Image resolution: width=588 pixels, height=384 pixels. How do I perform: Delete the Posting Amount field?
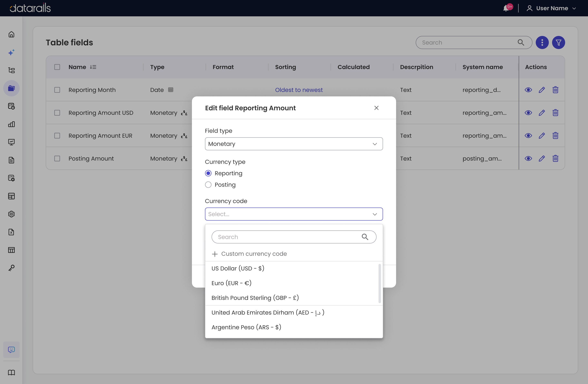tap(555, 158)
